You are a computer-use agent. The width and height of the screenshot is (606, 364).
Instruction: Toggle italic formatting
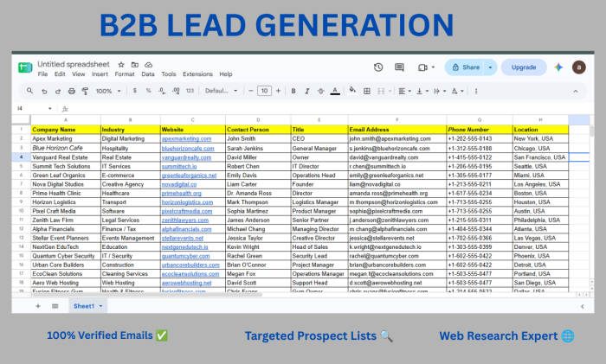pos(306,91)
